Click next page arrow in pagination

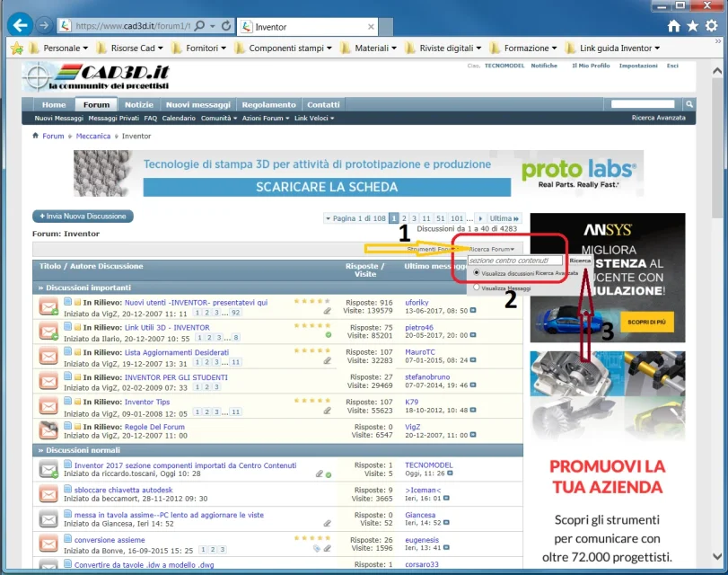point(480,218)
